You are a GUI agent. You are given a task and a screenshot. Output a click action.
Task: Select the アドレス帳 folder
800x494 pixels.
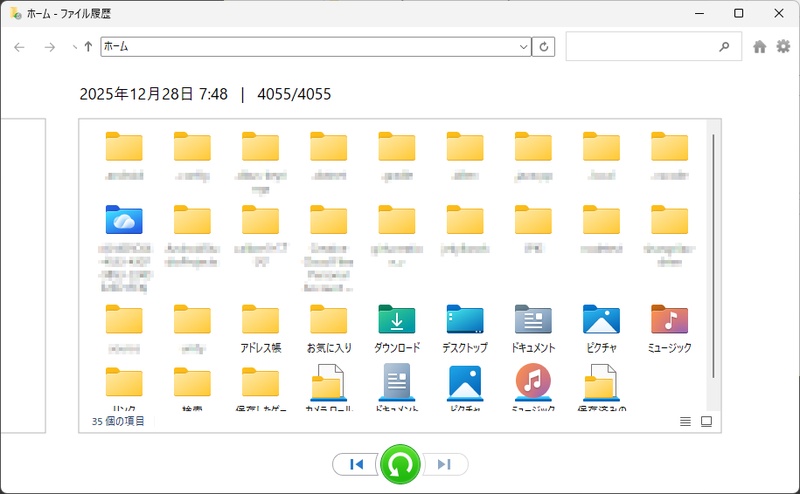coord(260,328)
